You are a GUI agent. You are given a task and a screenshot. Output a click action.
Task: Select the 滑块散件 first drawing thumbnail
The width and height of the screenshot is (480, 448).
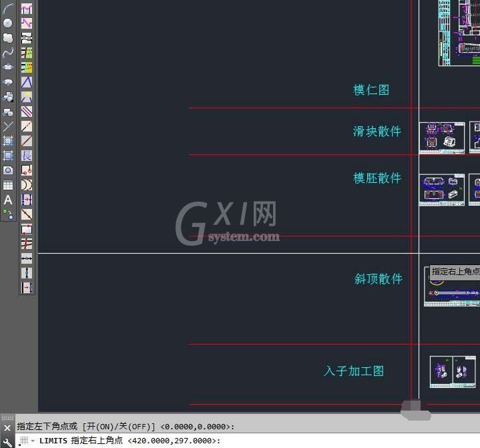click(x=442, y=138)
